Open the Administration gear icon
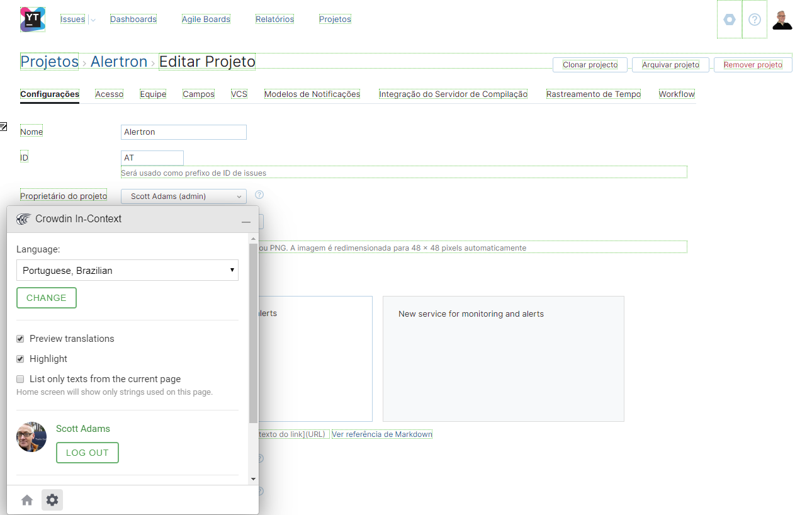The width and height of the screenshot is (812, 515). pos(729,19)
